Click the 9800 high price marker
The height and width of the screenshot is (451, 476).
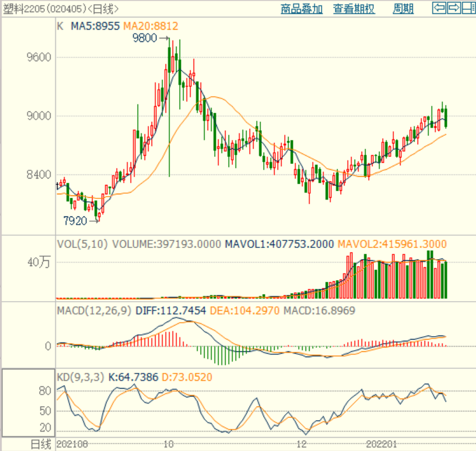(x=145, y=38)
